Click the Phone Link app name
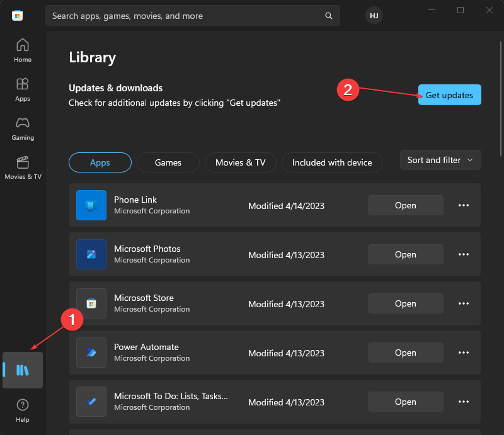The height and width of the screenshot is (435, 504). click(x=135, y=200)
